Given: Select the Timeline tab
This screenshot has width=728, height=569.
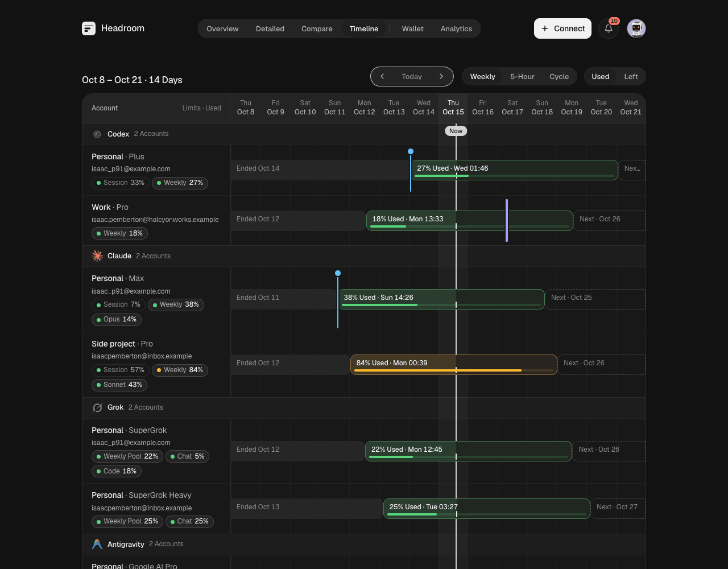Looking at the screenshot, I should click(364, 28).
